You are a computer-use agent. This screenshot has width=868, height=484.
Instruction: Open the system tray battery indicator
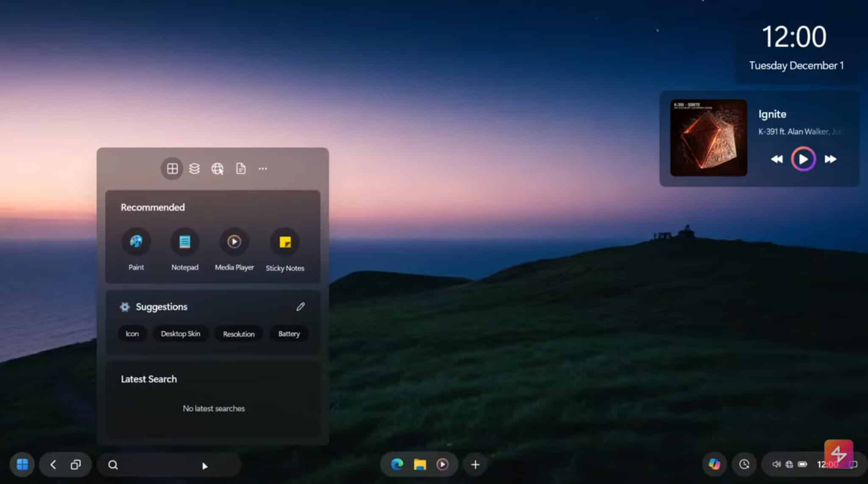(802, 464)
